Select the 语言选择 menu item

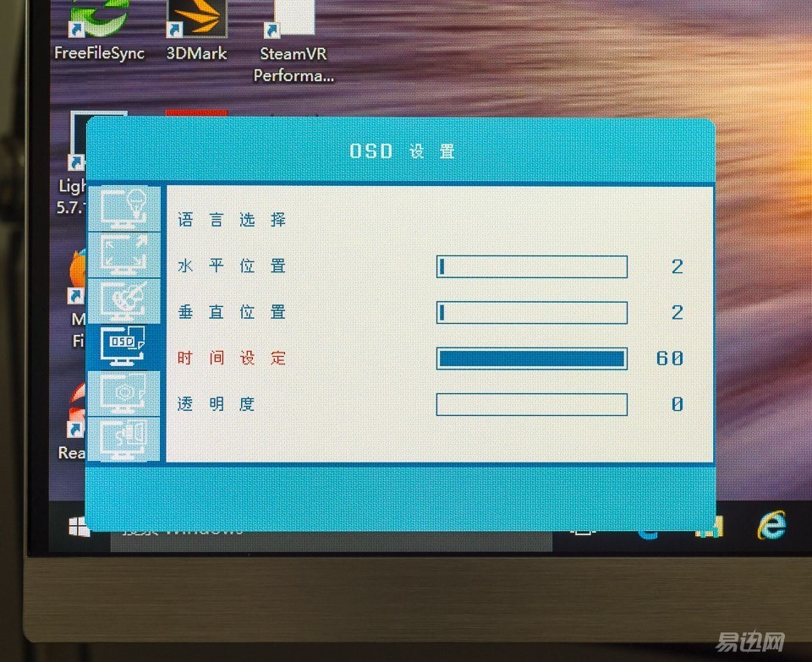(x=232, y=220)
